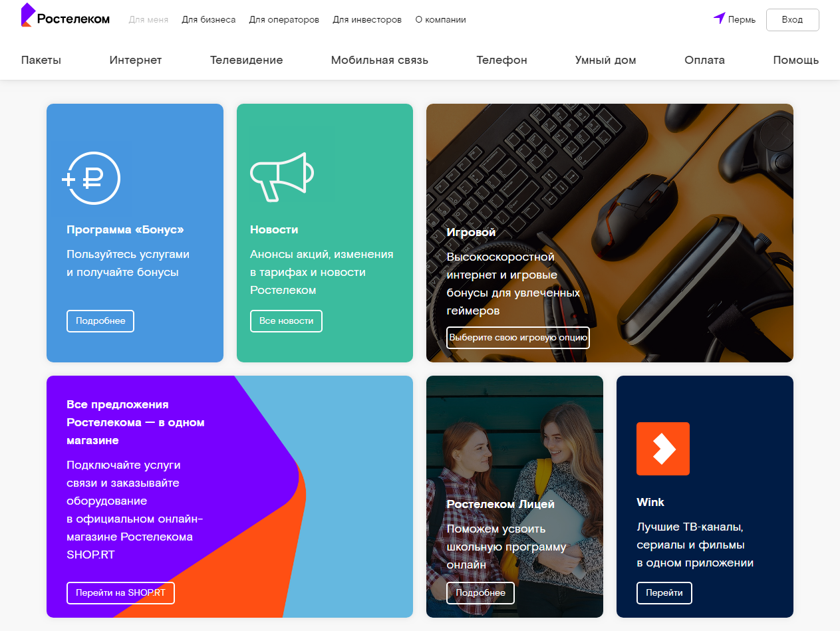Click Подробнее under Программа «Бонус»
840x631 pixels.
(100, 320)
